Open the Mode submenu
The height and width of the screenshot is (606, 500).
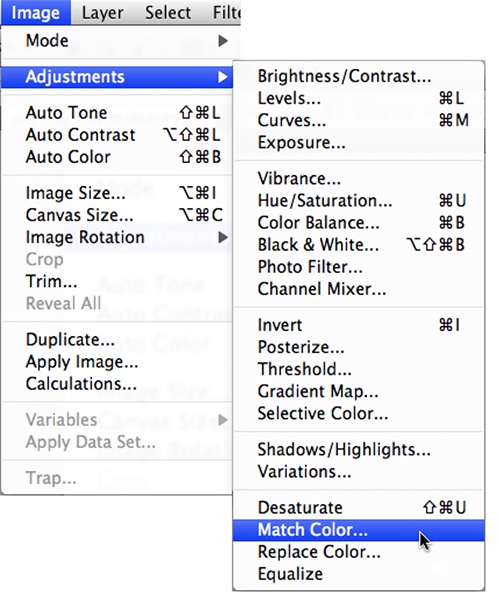click(117, 41)
